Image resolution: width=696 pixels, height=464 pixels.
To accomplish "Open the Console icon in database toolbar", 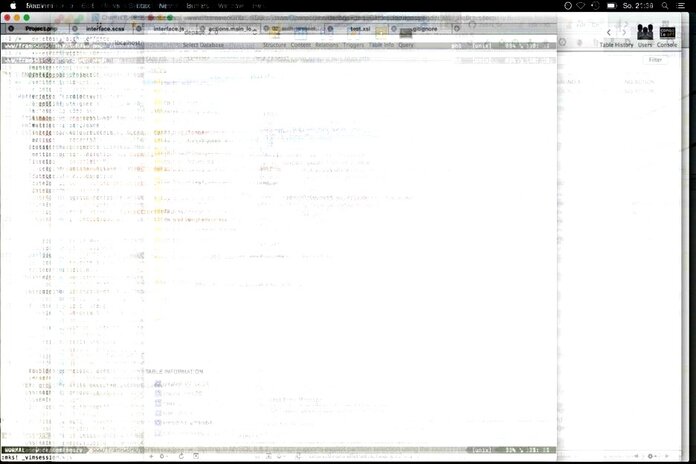I will (x=667, y=36).
